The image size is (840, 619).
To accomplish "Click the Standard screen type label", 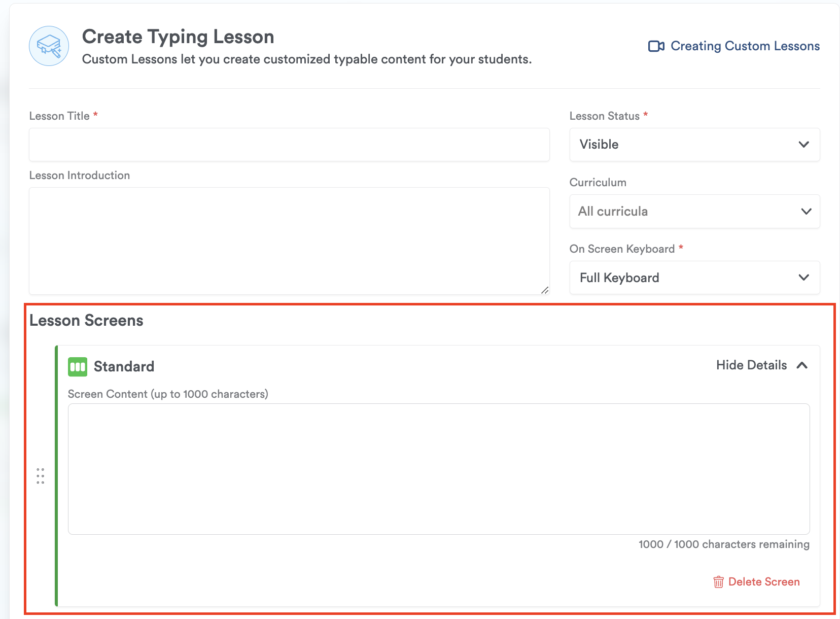I will (x=124, y=366).
